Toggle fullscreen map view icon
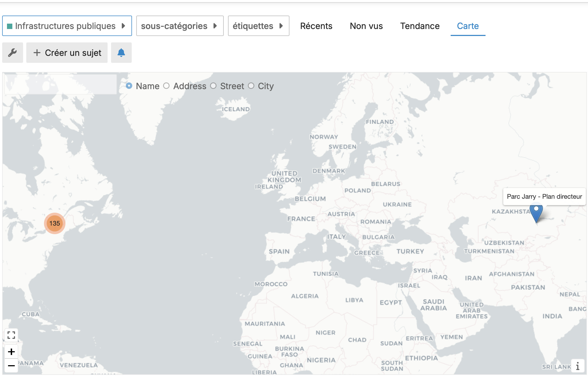The width and height of the screenshot is (588, 377). pos(11,335)
